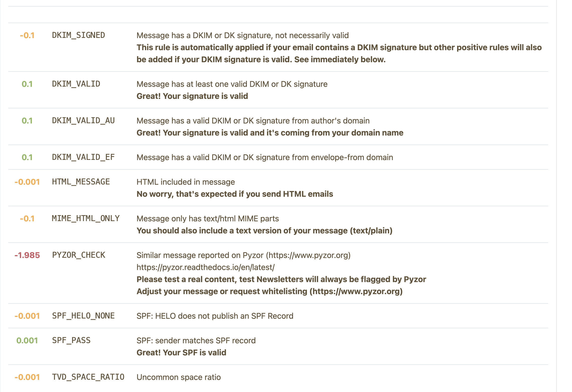The height and width of the screenshot is (392, 572).
Task: Click the -0.1 score beside MIME_HTML_ONLY
Action: click(27, 219)
